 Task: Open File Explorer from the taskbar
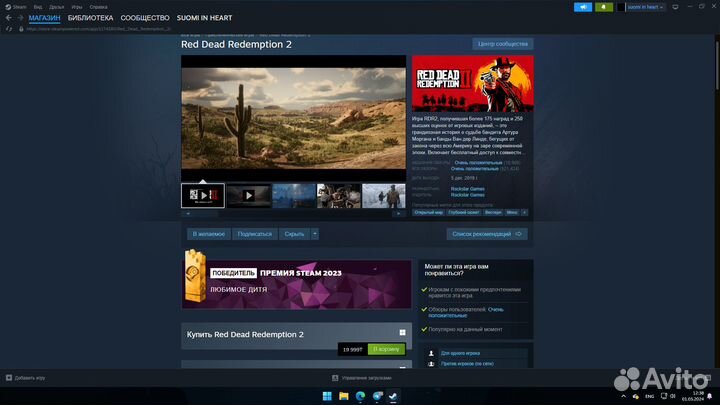343,396
